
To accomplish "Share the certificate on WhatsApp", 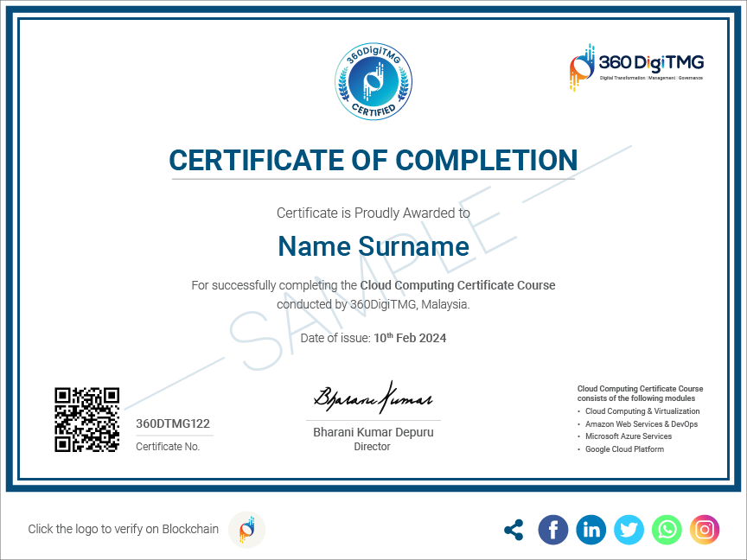I will (667, 530).
